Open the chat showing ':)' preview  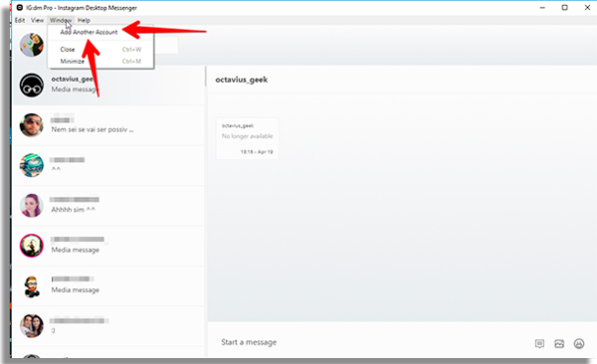[x=108, y=326]
